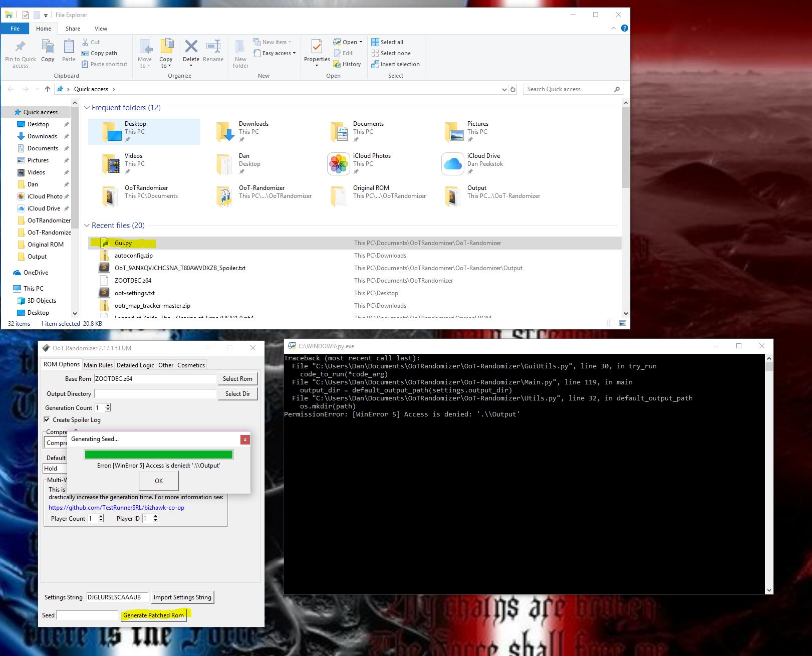Uncheck the Create Spoiler Log checkbox
The height and width of the screenshot is (656, 812).
pos(47,419)
